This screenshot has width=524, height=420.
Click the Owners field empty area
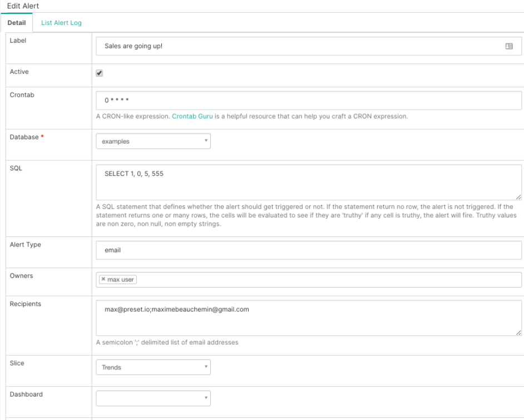click(x=328, y=279)
